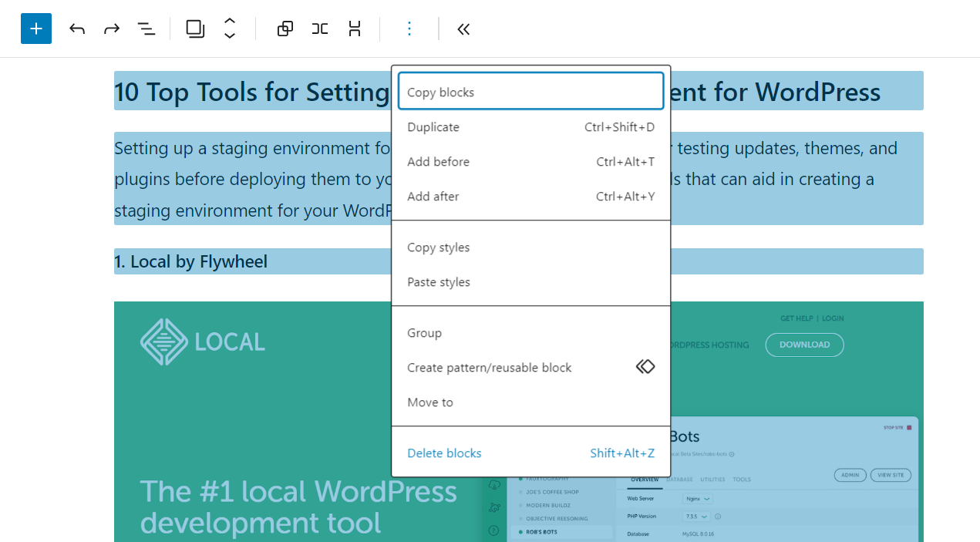Close the block options three-dot menu
The height and width of the screenshot is (542, 980).
pos(409,29)
